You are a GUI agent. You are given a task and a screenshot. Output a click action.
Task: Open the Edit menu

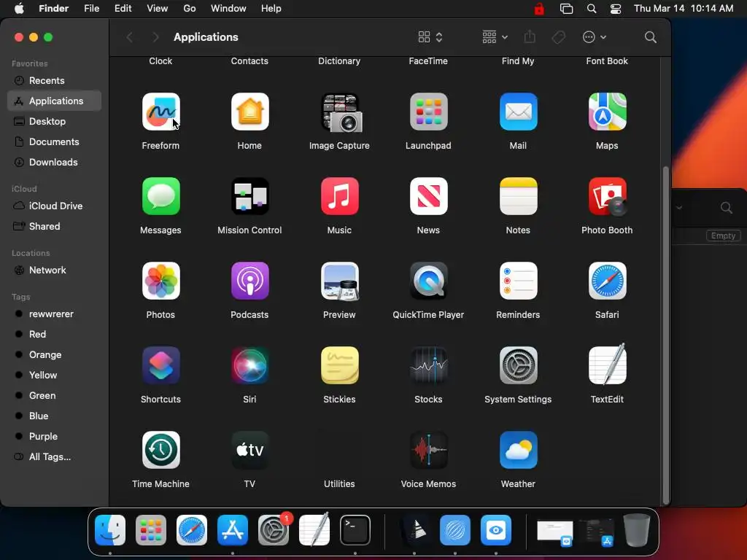pos(123,9)
